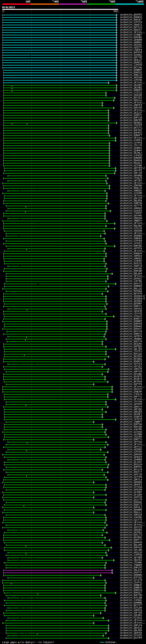Open hit UniRef100_B9SP53
This screenshot has width=146, height=644.
point(131,15)
